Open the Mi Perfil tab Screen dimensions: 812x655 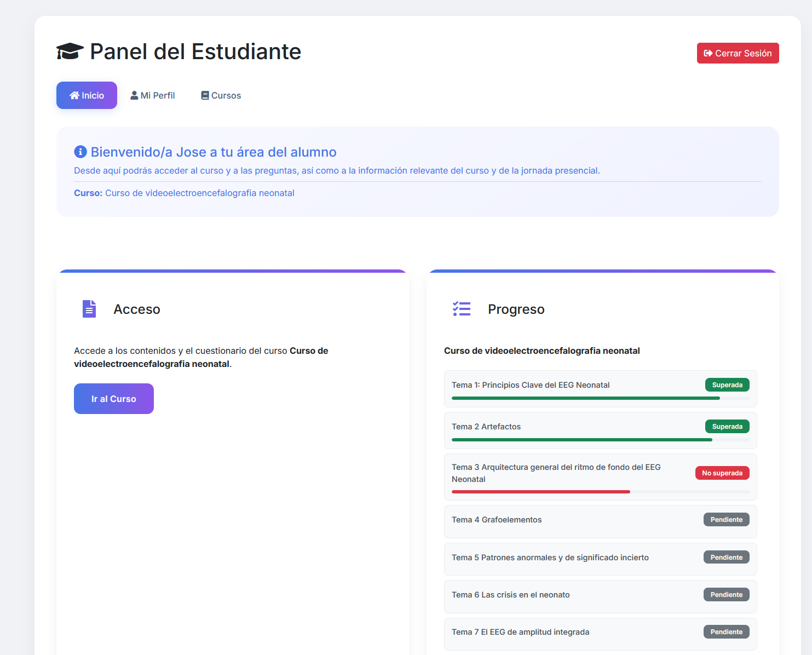click(x=153, y=95)
